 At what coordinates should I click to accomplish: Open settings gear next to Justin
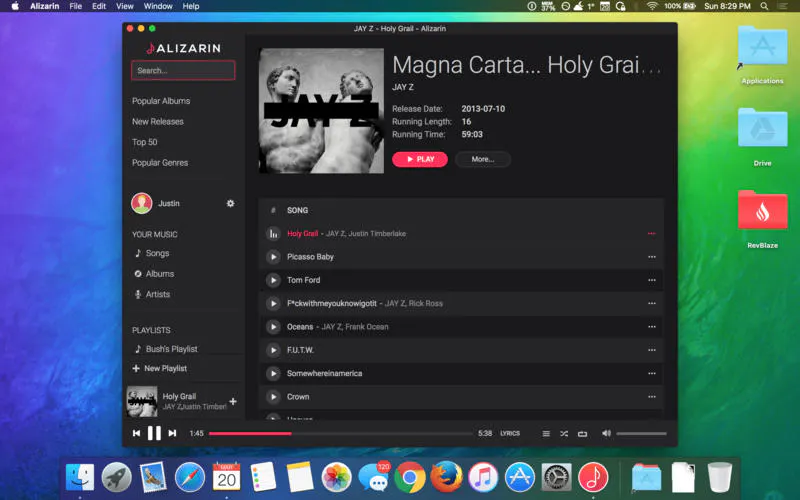(x=231, y=203)
